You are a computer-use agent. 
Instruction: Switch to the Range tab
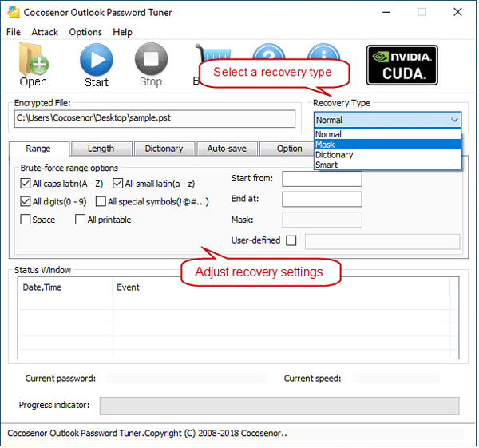(x=38, y=149)
